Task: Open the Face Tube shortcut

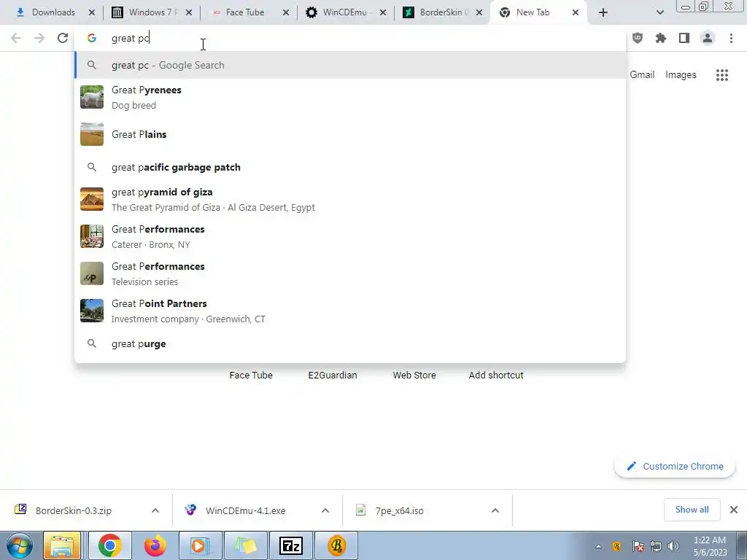Action: point(251,375)
